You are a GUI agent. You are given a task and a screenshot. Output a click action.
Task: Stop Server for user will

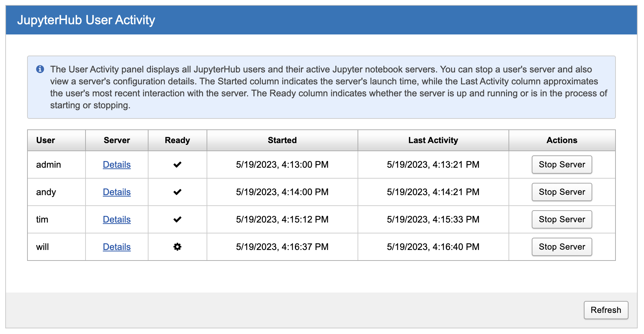tap(562, 247)
